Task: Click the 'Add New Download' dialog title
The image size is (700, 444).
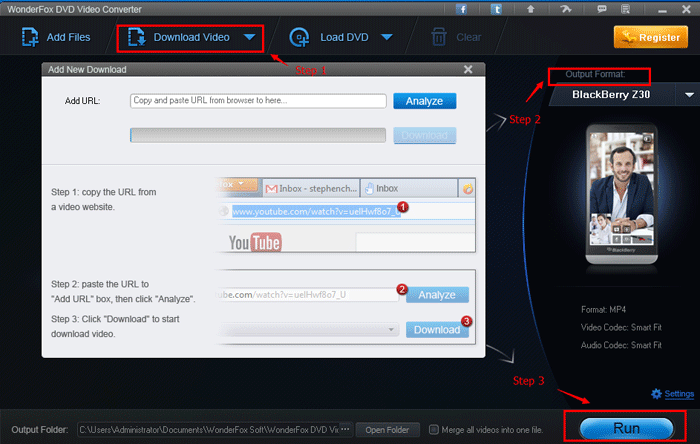Action: click(x=87, y=70)
